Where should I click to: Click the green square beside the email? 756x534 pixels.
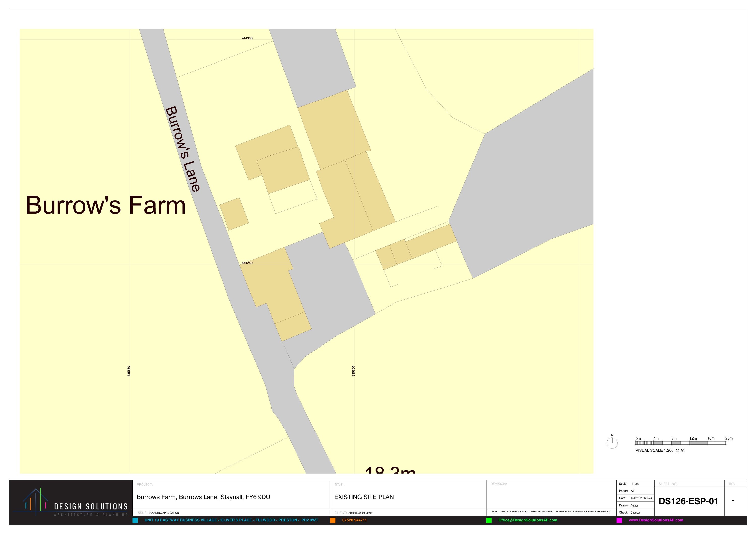click(x=489, y=520)
